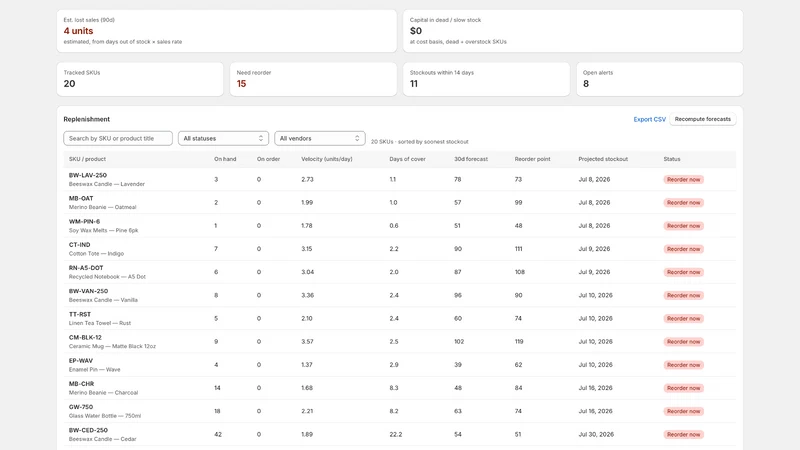Screen dimensions: 800x450
Task: Click the On hand column header
Action: point(225,159)
